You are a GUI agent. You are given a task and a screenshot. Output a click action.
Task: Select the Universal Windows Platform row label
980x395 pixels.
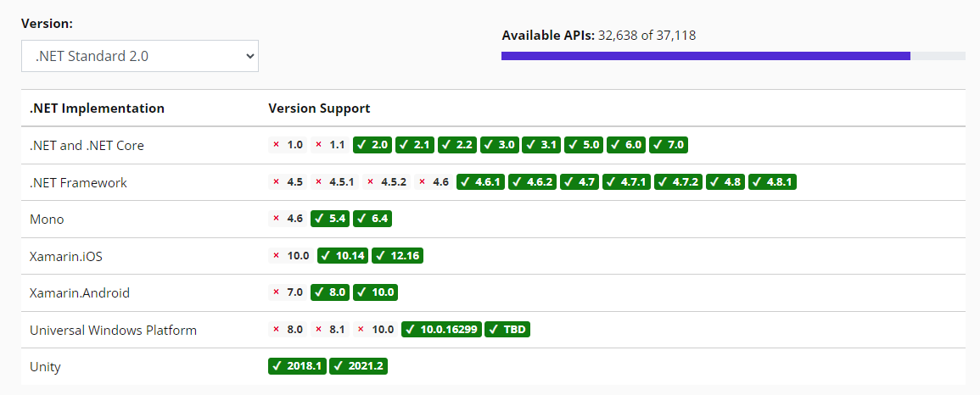click(113, 330)
